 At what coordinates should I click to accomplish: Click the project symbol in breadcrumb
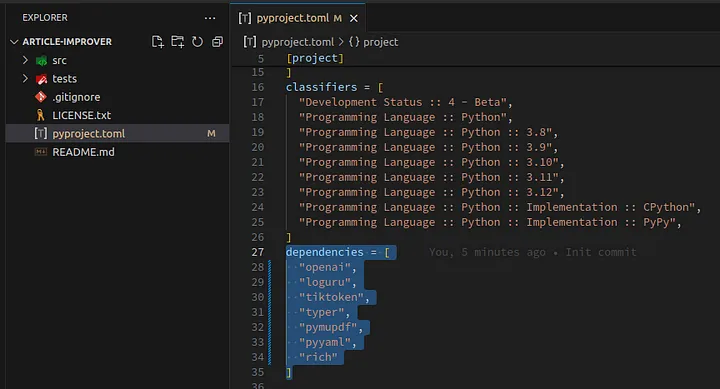point(381,42)
